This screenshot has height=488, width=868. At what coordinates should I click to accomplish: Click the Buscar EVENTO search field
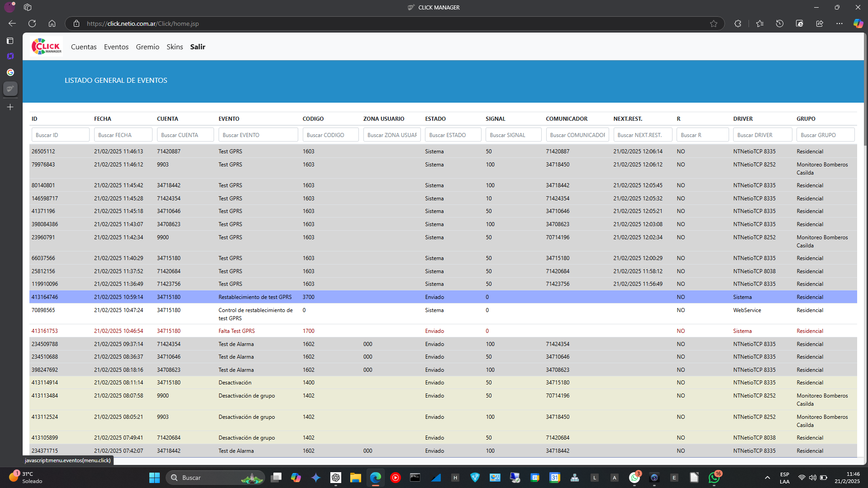258,135
